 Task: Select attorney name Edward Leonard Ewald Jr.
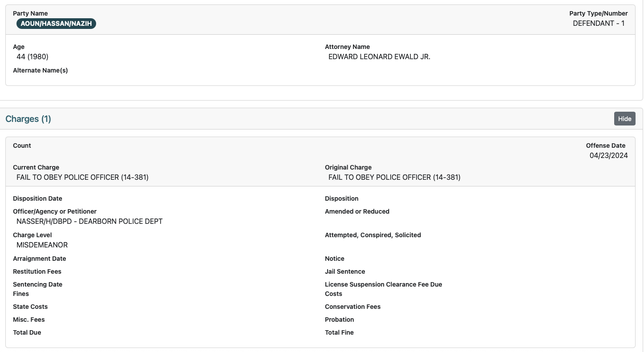(x=379, y=57)
